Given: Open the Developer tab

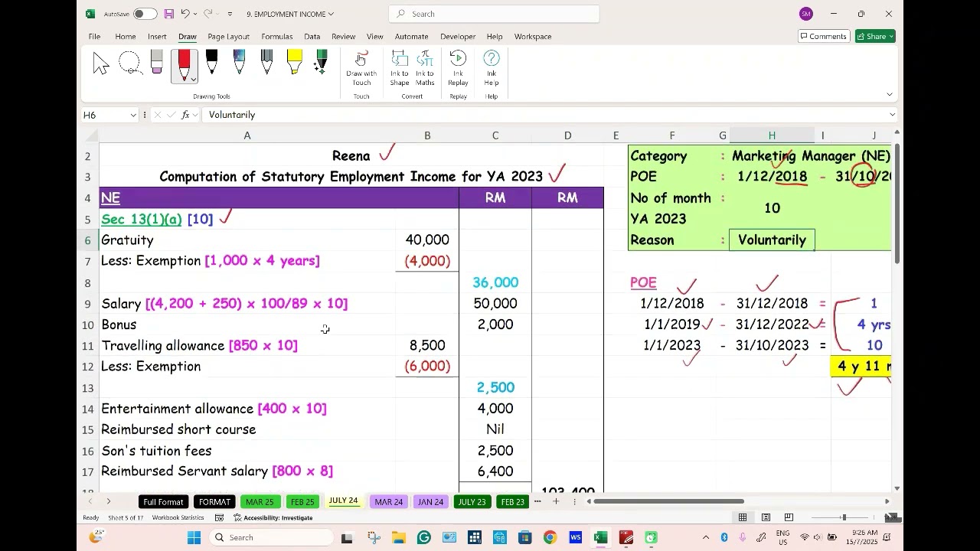Looking at the screenshot, I should [x=458, y=36].
